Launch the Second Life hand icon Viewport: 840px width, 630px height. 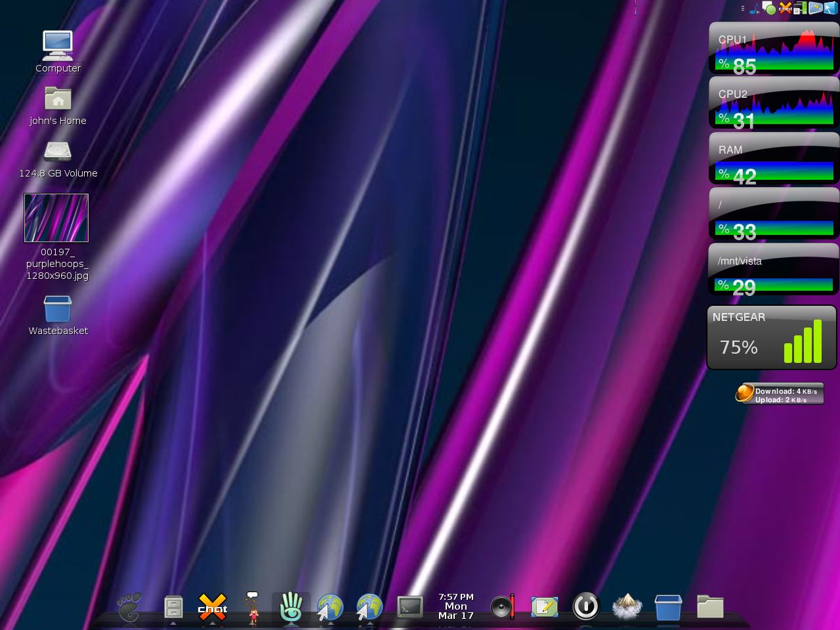291,606
